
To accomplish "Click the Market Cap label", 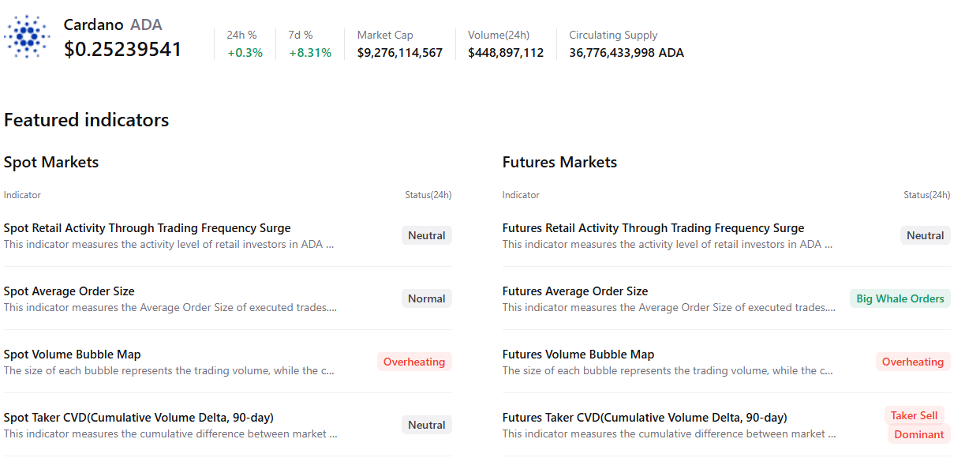I will click(385, 35).
